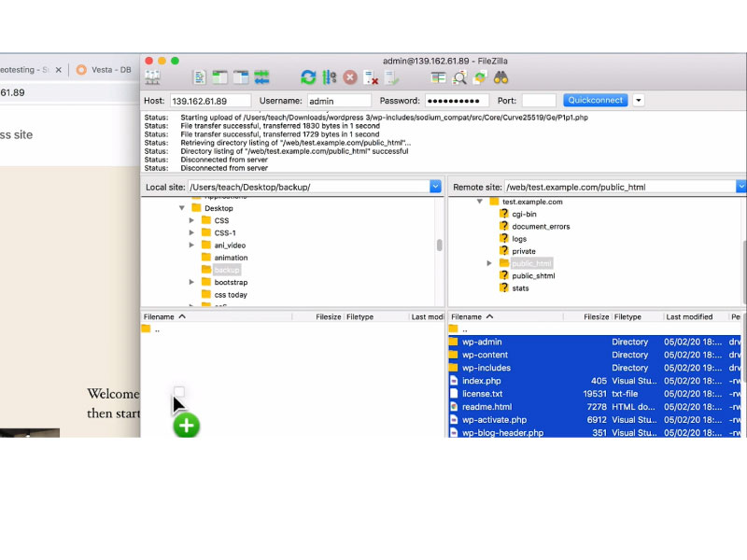Toggle transfer queue display icon
The image size is (747, 560).
pyautogui.click(x=262, y=77)
